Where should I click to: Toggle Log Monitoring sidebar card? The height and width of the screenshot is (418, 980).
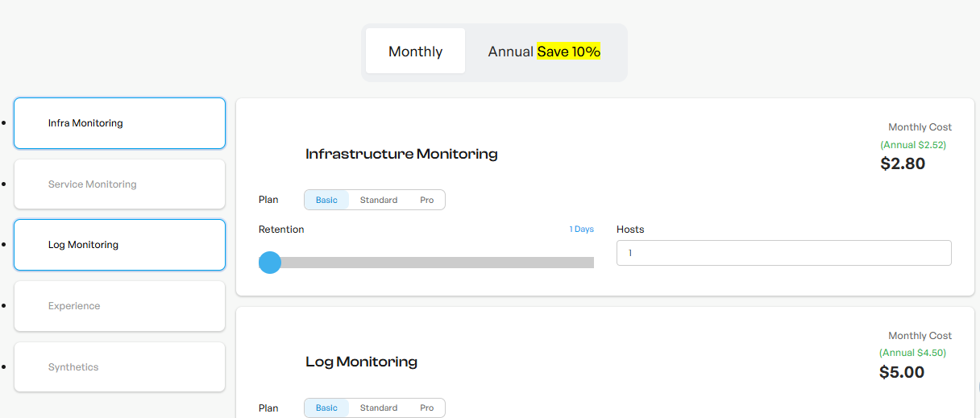[x=119, y=245]
